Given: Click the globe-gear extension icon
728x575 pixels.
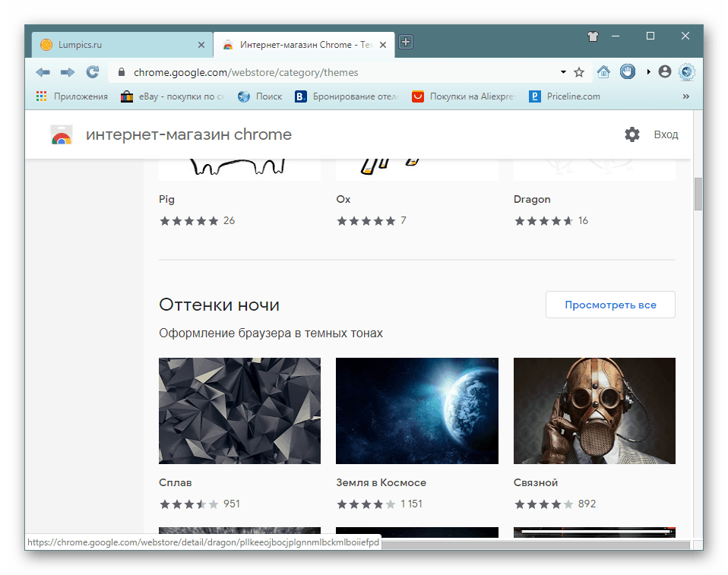Looking at the screenshot, I should coord(687,72).
